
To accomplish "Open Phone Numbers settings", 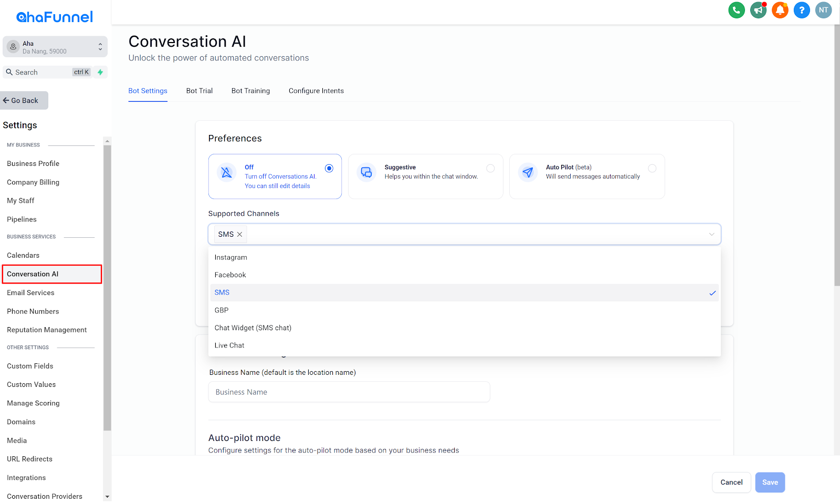I will coord(33,311).
